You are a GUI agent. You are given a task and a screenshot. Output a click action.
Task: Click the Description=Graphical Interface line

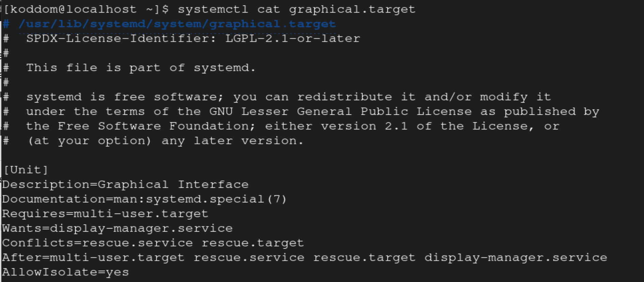tap(125, 185)
